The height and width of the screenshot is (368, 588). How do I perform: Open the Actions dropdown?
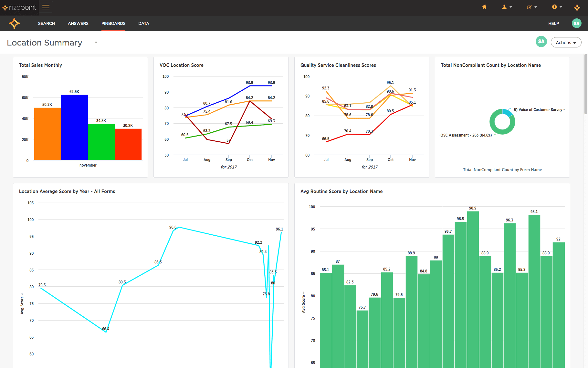[x=566, y=42]
